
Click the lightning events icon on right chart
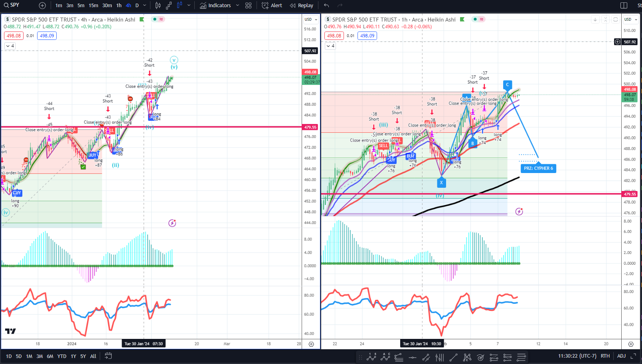(x=519, y=211)
